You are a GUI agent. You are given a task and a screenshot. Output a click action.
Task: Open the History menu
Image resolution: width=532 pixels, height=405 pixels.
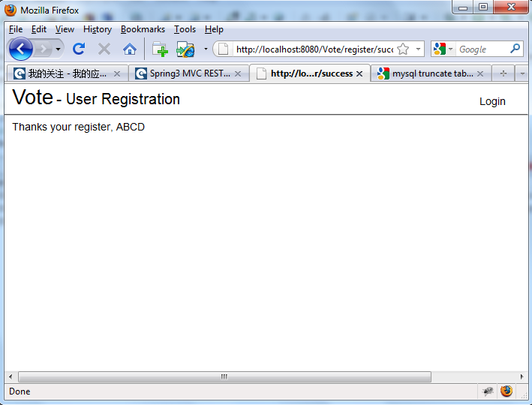coord(98,29)
